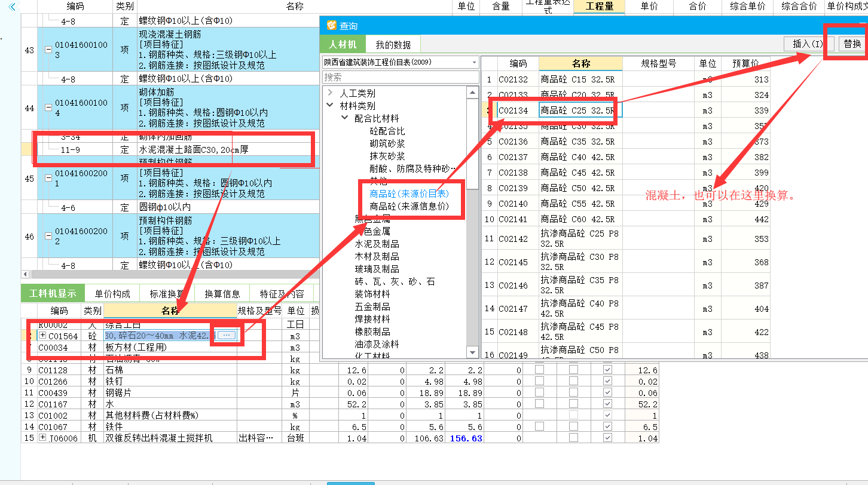
Task: Open the 换算信息 tab
Action: click(222, 294)
